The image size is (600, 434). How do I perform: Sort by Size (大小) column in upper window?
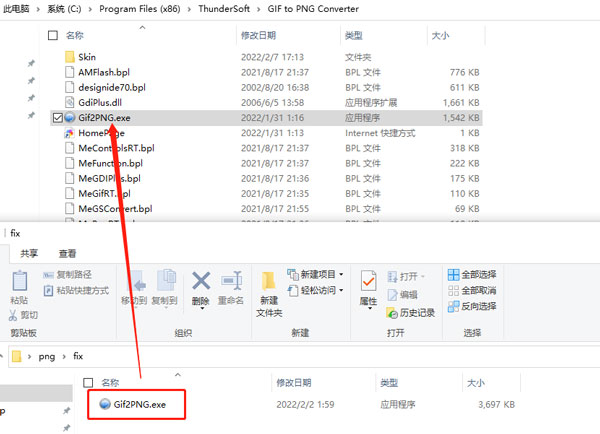pyautogui.click(x=440, y=36)
